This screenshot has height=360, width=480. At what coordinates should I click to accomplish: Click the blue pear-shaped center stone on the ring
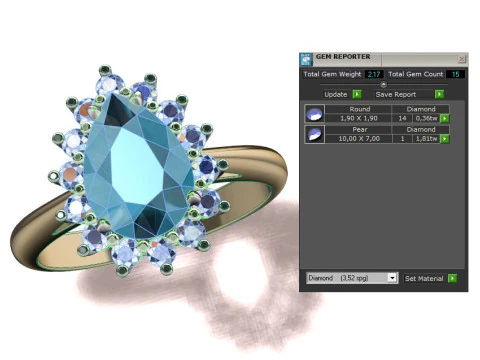(x=138, y=167)
